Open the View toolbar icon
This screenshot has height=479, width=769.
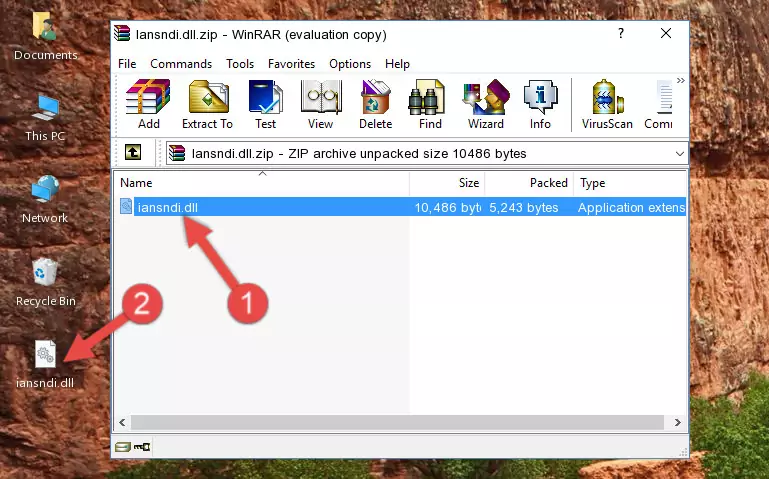(321, 104)
